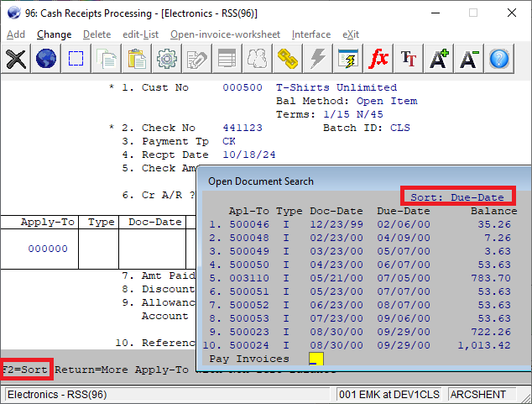Select invoice row 5 with Apl-To 003110
Image resolution: width=532 pixels, height=404 pixels.
pos(360,278)
